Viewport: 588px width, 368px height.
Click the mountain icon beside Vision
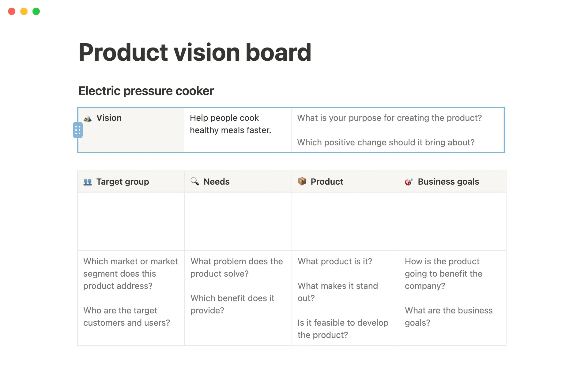[x=87, y=118]
